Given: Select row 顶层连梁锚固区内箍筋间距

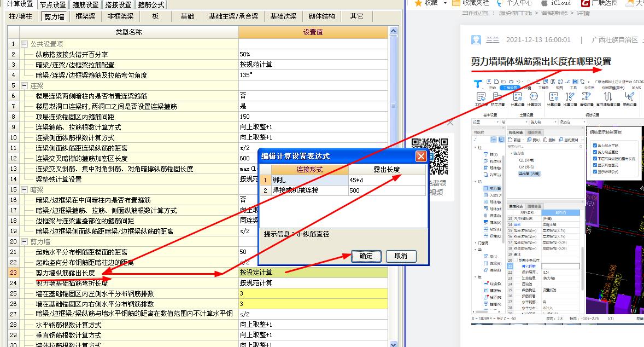Looking at the screenshot, I should pyautogui.click(x=128, y=117).
